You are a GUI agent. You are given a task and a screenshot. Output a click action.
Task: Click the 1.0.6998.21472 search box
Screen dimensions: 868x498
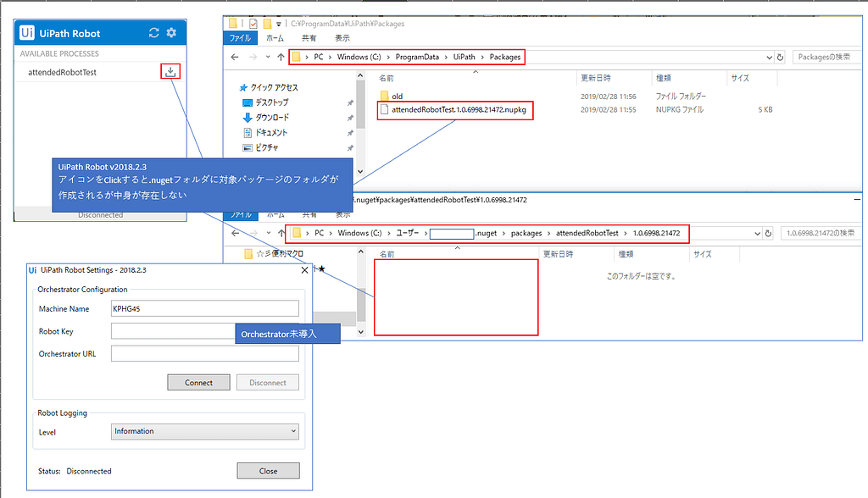pyautogui.click(x=821, y=233)
